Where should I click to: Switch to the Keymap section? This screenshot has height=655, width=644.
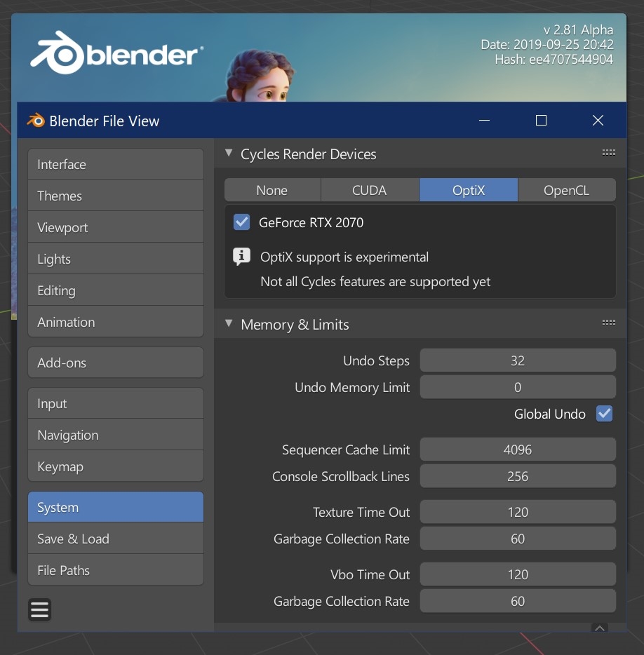pyautogui.click(x=116, y=466)
